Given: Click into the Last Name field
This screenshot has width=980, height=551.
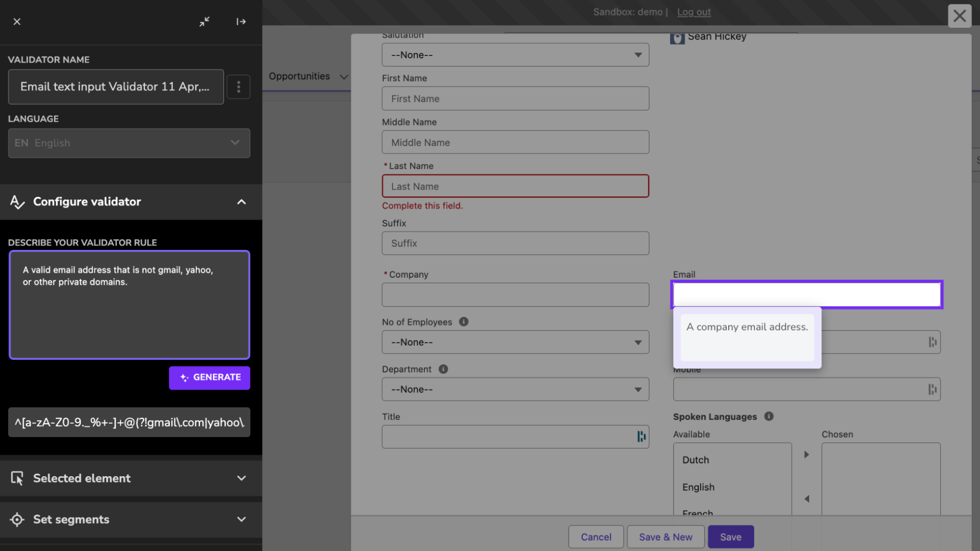Looking at the screenshot, I should tap(515, 186).
